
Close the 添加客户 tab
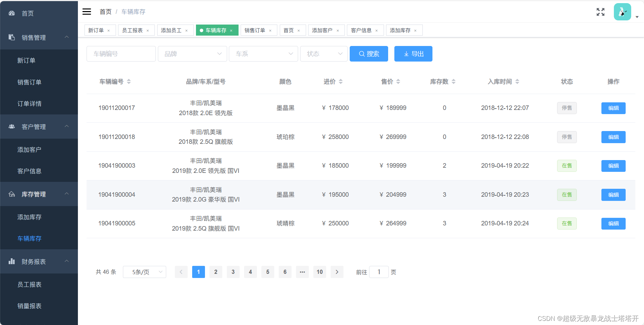(x=338, y=30)
